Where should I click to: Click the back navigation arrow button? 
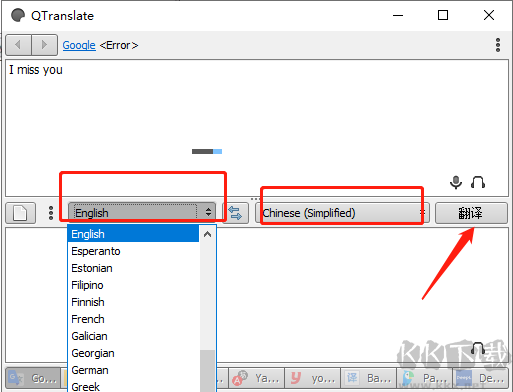pyautogui.click(x=19, y=45)
